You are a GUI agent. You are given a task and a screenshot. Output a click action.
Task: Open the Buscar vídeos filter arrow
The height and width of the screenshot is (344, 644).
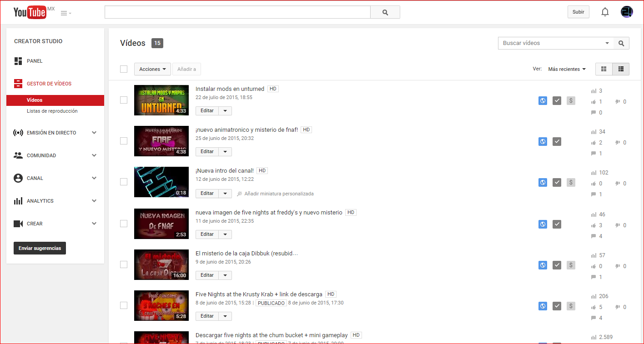point(607,43)
